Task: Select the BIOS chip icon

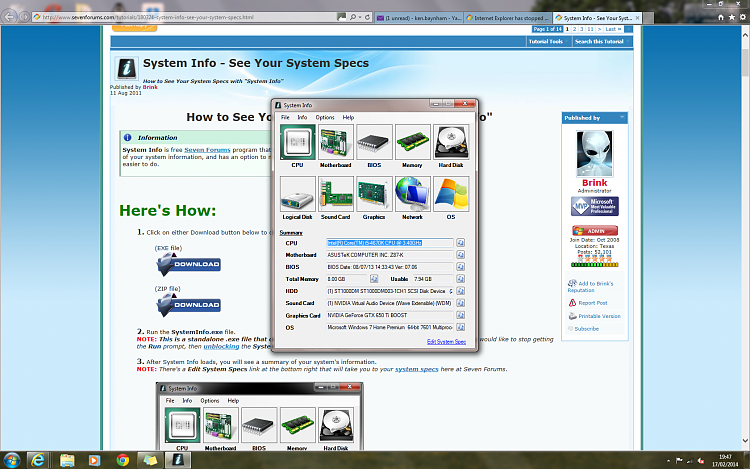Action: point(374,142)
